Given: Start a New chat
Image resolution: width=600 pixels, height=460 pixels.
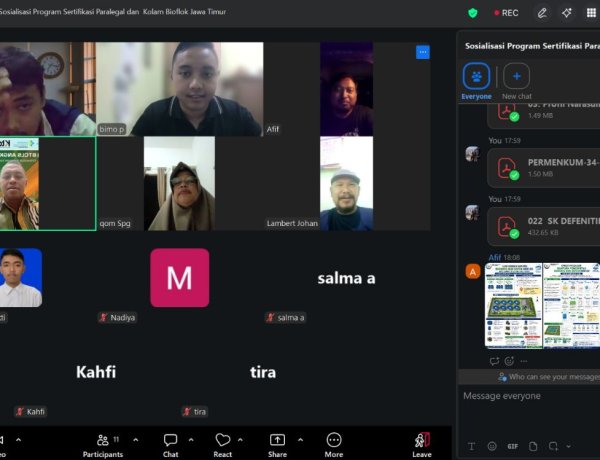Looking at the screenshot, I should coord(517,81).
